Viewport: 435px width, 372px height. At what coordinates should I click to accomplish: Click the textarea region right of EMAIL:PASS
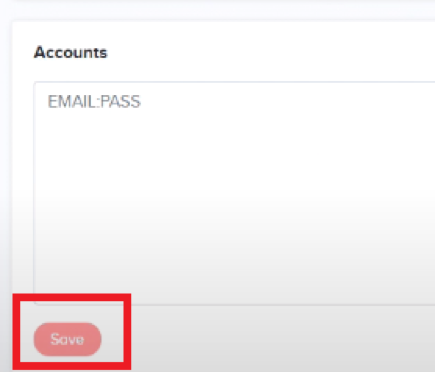pyautogui.click(x=287, y=102)
